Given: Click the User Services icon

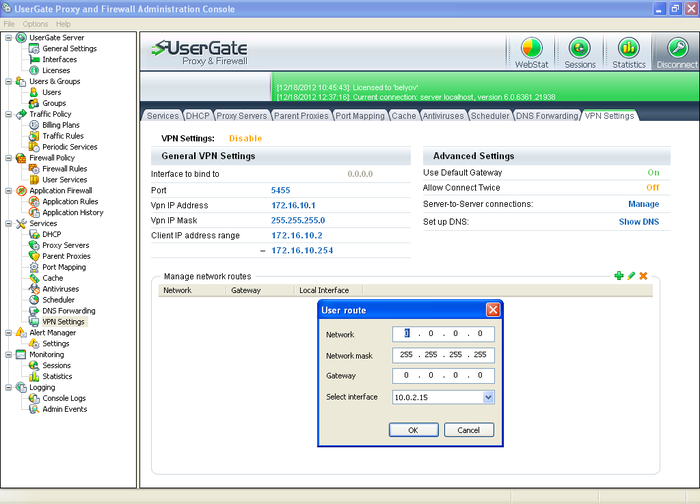Looking at the screenshot, I should (x=34, y=180).
